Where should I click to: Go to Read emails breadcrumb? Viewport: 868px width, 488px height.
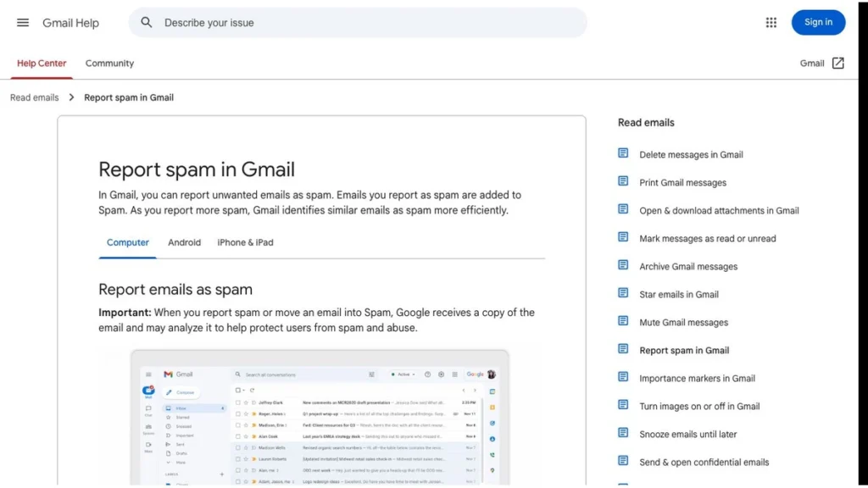pyautogui.click(x=34, y=97)
